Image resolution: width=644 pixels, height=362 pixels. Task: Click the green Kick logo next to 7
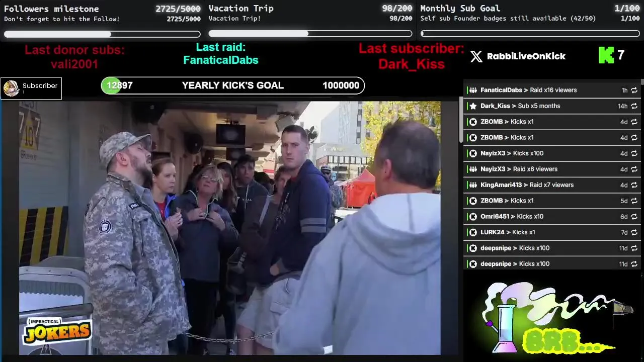click(606, 55)
